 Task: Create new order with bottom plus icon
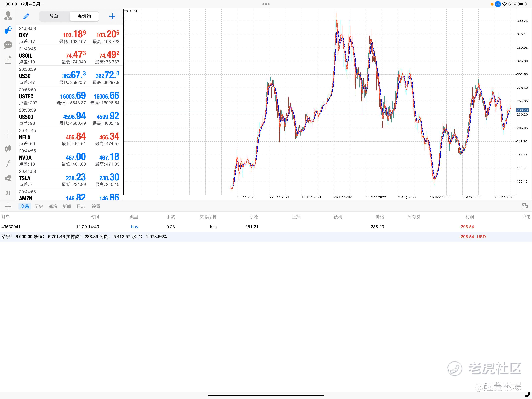(x=8, y=206)
